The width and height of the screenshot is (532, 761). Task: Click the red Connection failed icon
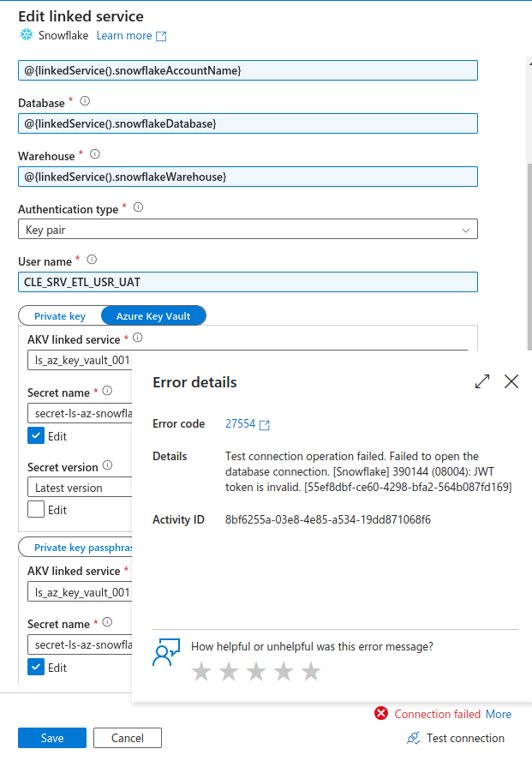(381, 713)
